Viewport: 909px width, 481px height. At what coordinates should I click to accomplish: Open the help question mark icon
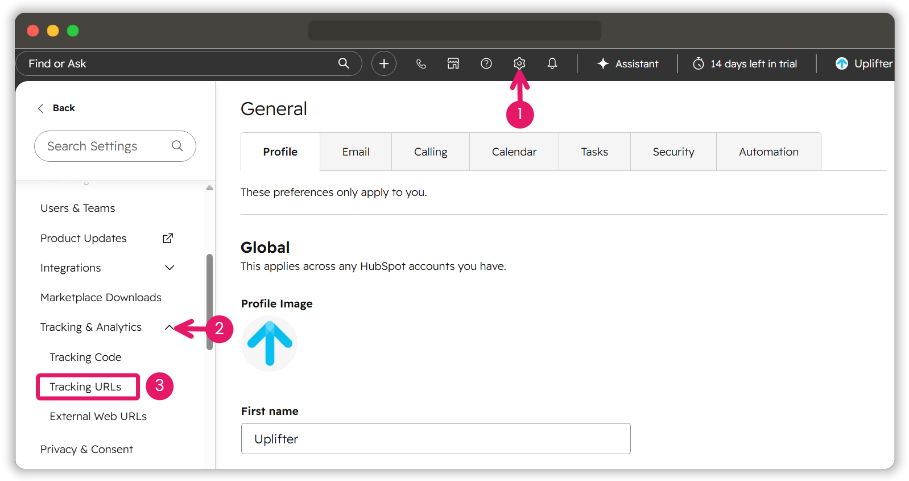pyautogui.click(x=486, y=64)
